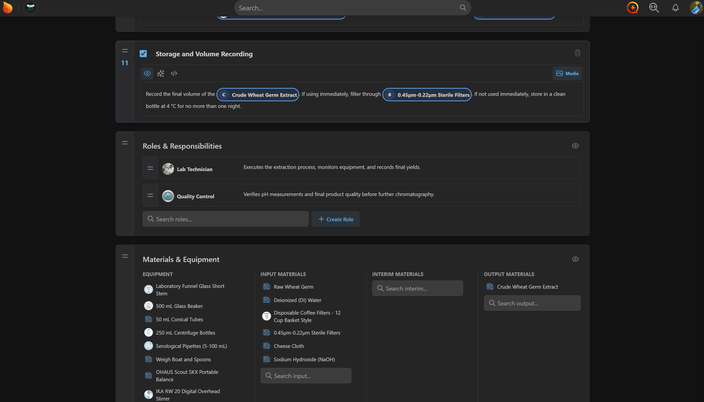Viewport: 704px width, 402px height.
Task: Focus the top Search field
Action: point(352,8)
